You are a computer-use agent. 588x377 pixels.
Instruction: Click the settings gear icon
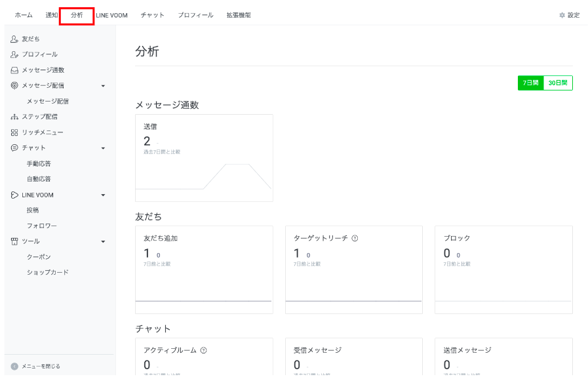click(562, 15)
